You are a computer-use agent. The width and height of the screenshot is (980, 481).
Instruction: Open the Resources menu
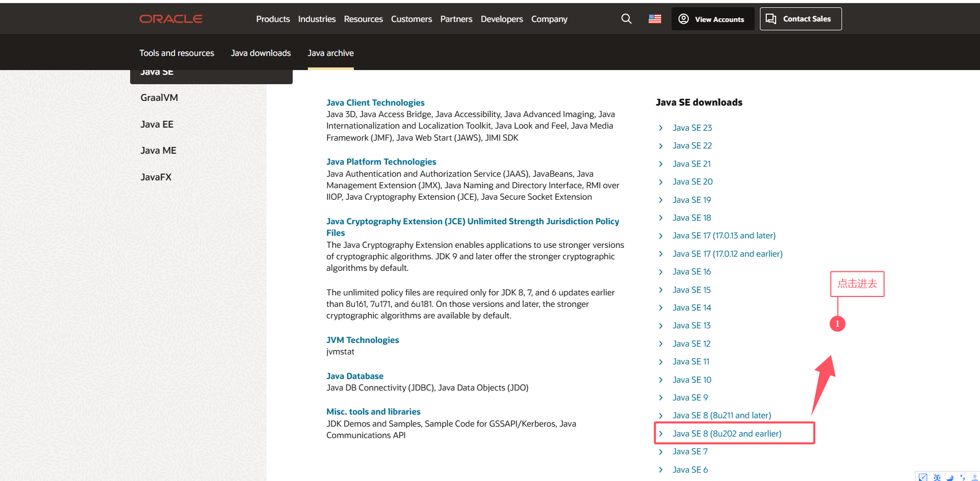pyautogui.click(x=363, y=19)
